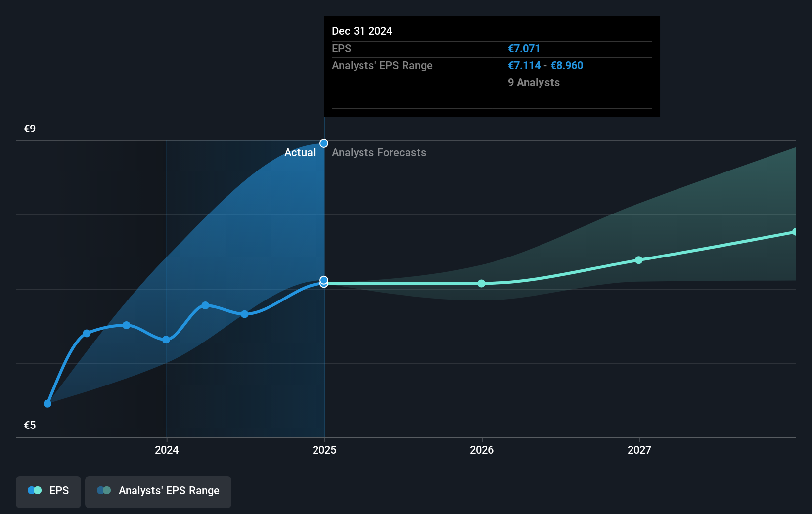This screenshot has height=514, width=812.
Task: Select the first 2023 EPS data point
Action: coord(47,403)
